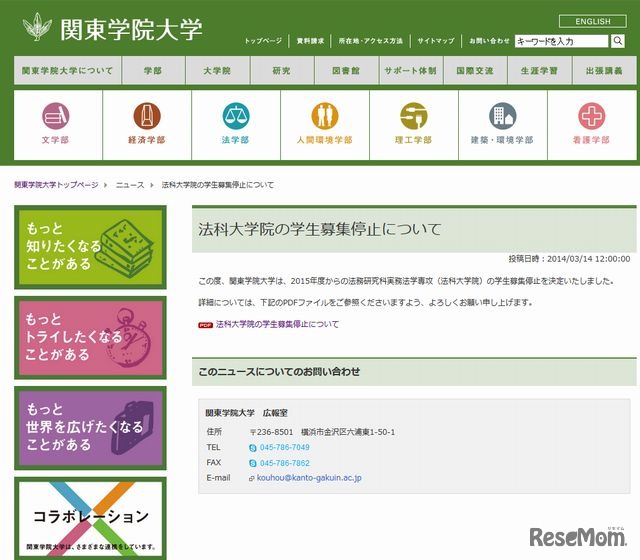The image size is (640, 560).
Task: Click the telephone number 045-786-7049
Action: coord(284,447)
